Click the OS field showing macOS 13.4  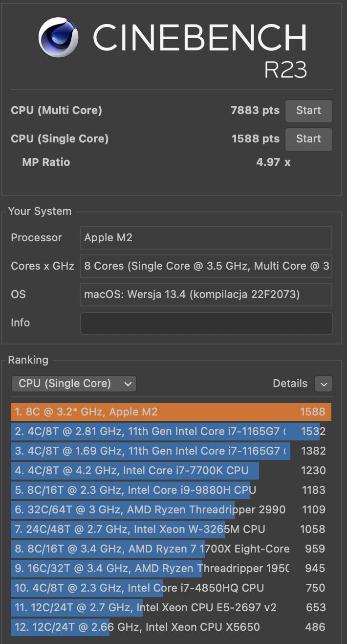[x=206, y=295]
